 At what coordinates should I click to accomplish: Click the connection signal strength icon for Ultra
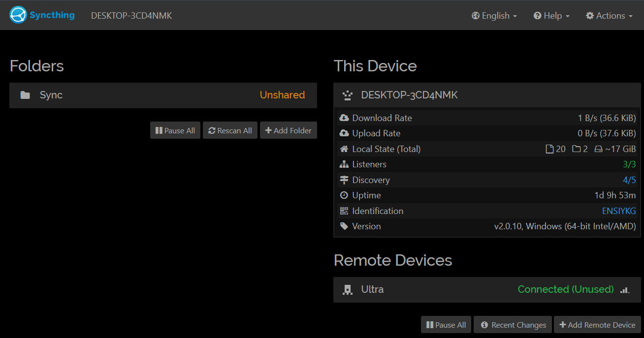pos(625,290)
